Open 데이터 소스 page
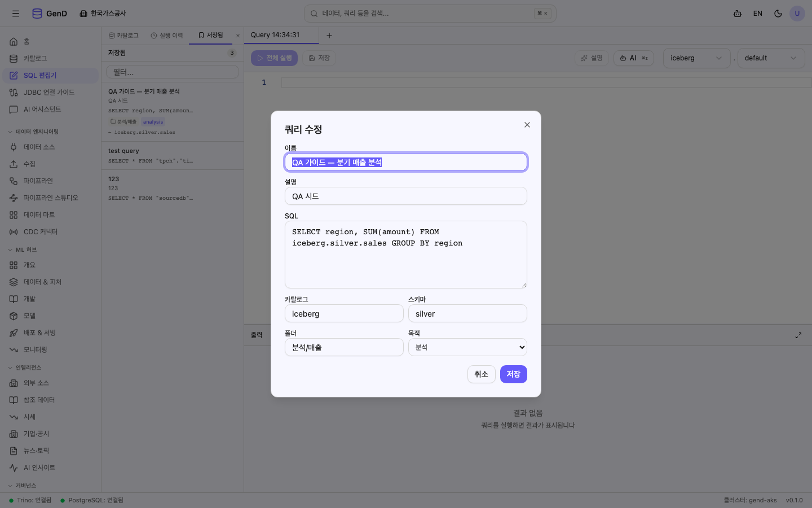The width and height of the screenshot is (812, 508). coord(51,147)
